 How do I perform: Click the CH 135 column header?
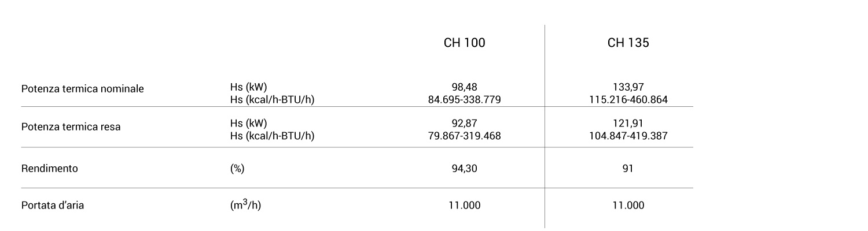point(628,43)
